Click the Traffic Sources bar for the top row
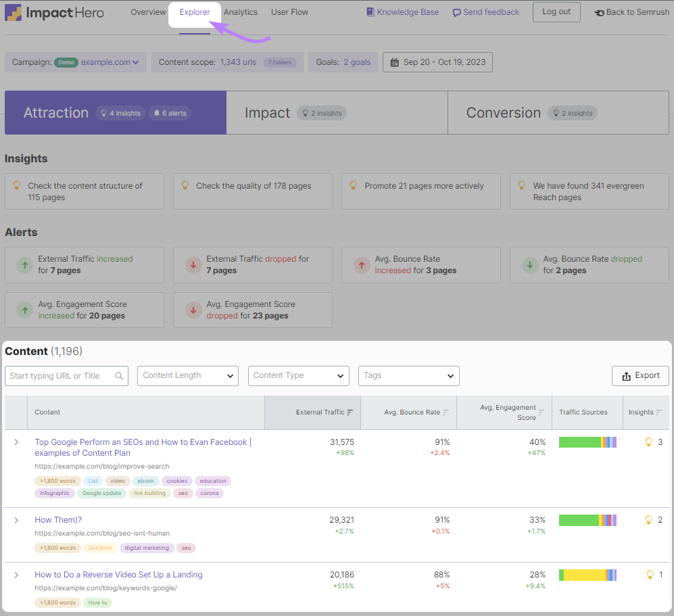Image resolution: width=674 pixels, height=616 pixels. [x=587, y=442]
